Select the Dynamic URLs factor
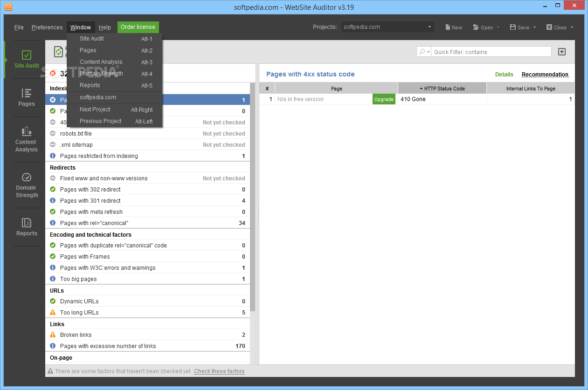Screen dimensions: 588x390 pos(148,301)
